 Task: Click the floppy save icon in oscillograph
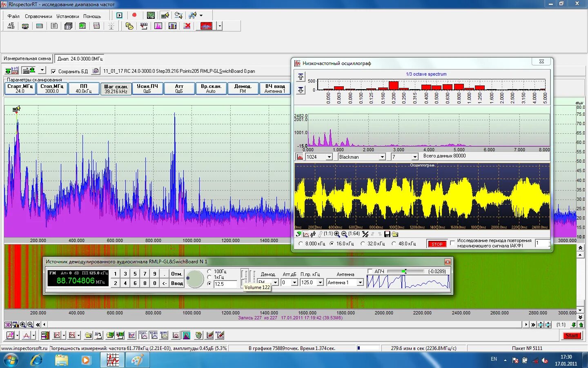(387, 234)
